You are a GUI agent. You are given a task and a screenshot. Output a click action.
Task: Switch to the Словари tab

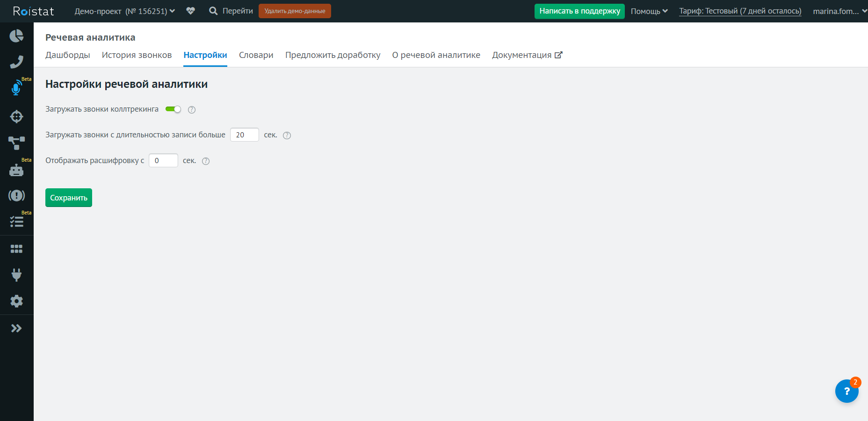point(256,55)
